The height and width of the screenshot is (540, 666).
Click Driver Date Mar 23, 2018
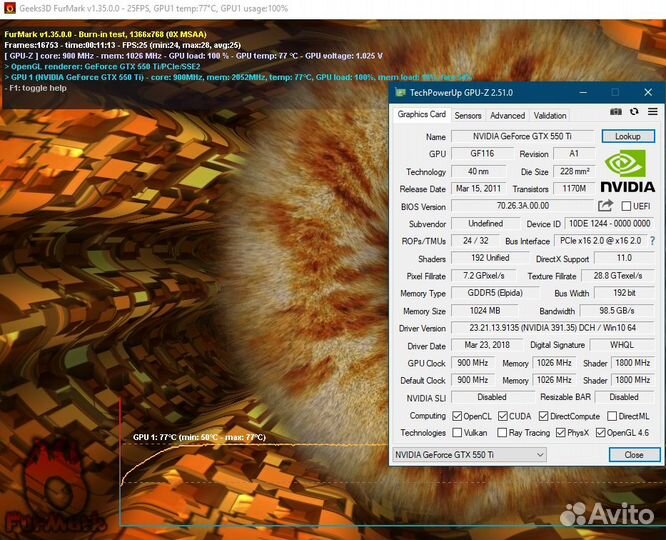click(487, 345)
